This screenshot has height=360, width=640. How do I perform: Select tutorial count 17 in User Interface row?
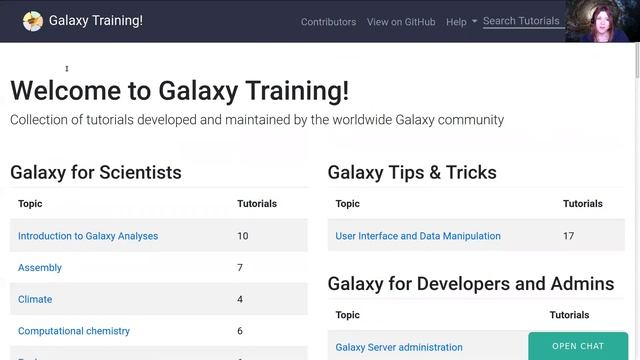[x=569, y=236]
